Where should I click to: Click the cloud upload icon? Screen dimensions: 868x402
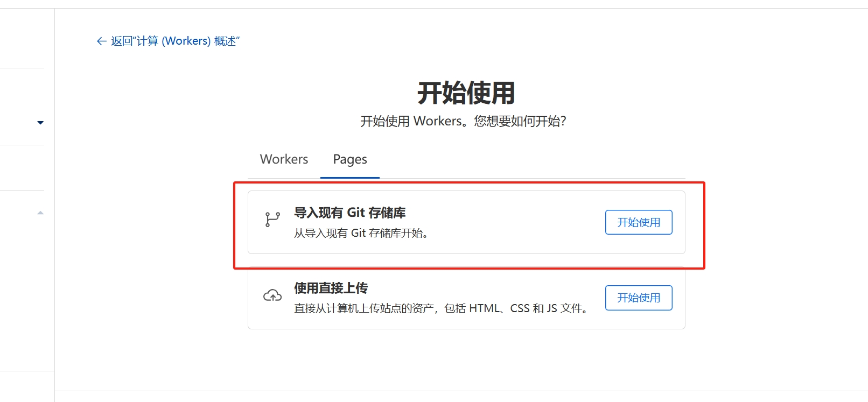click(272, 295)
